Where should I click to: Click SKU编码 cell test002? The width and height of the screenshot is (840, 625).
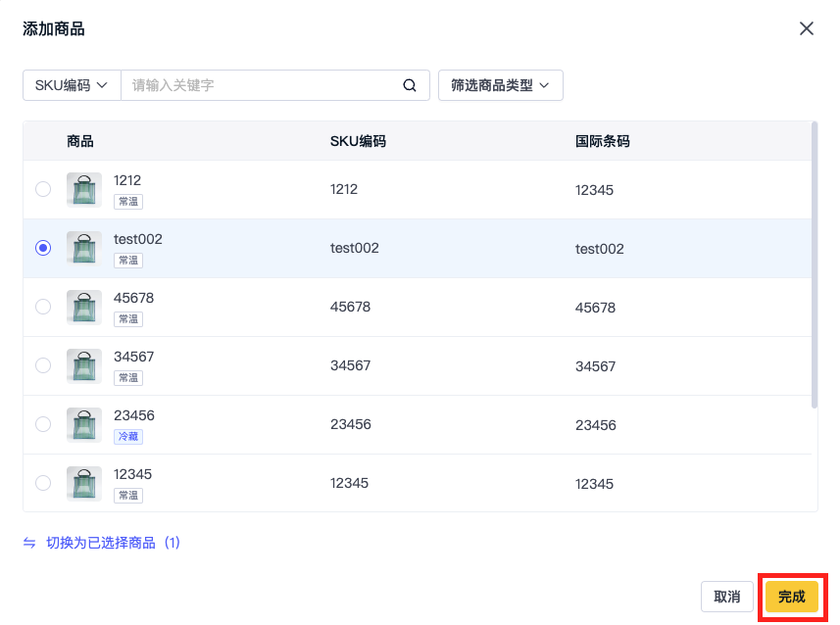354,248
